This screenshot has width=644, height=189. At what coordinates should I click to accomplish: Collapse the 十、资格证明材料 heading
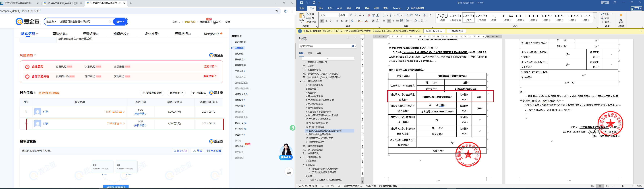click(301, 157)
